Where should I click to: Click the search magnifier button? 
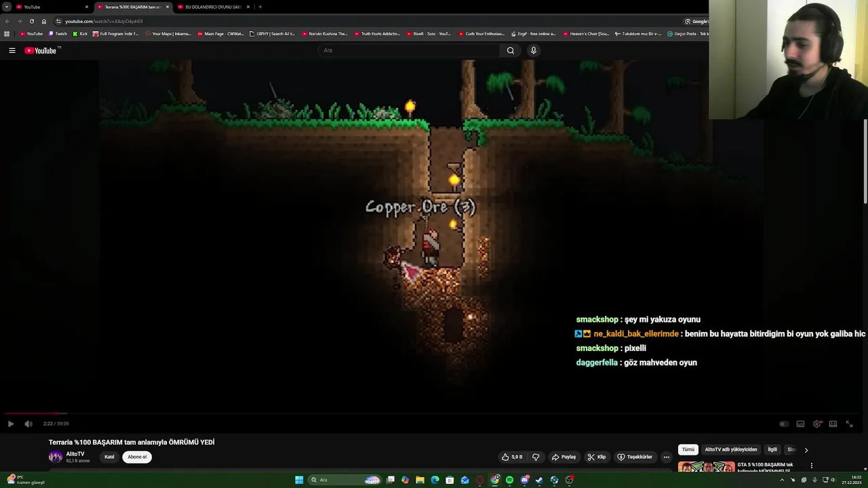coord(511,50)
